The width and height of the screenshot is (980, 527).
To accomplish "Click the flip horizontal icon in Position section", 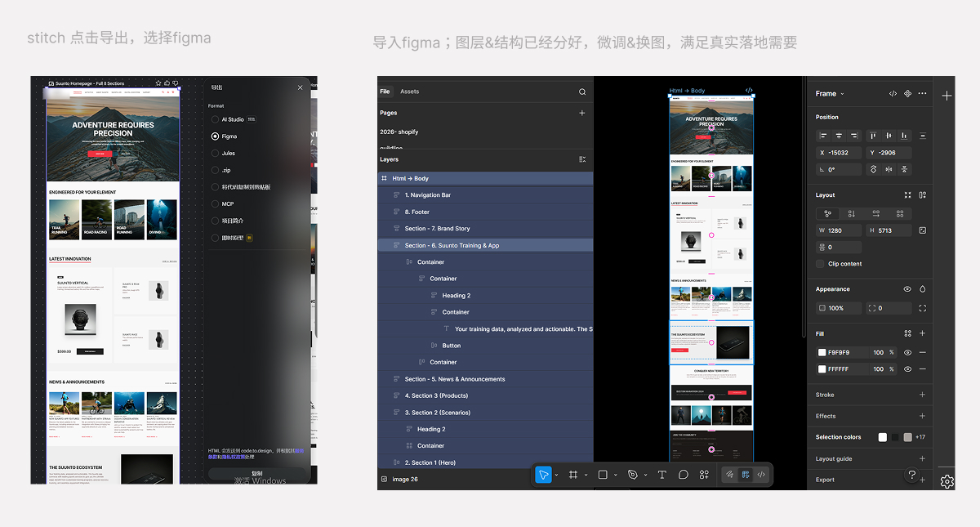I will pyautogui.click(x=889, y=169).
